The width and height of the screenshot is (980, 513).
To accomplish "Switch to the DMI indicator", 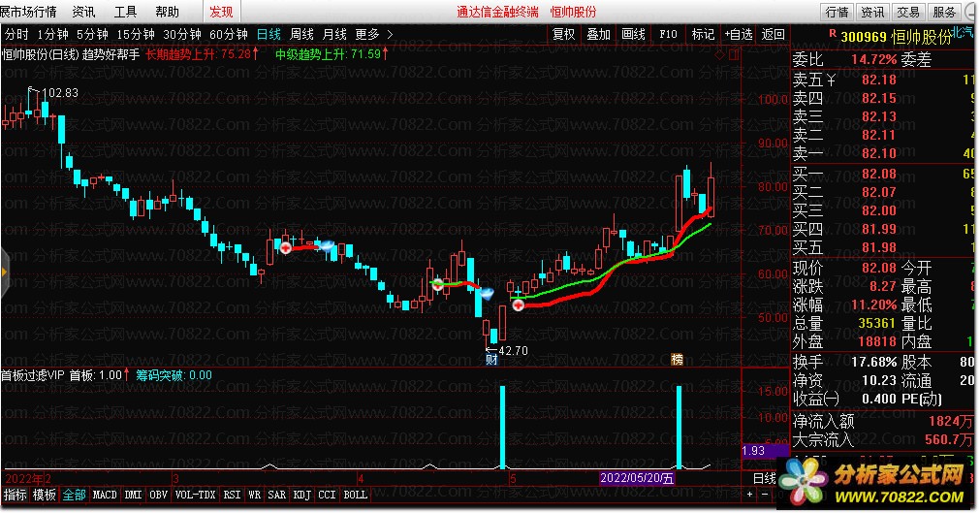I will click(133, 495).
